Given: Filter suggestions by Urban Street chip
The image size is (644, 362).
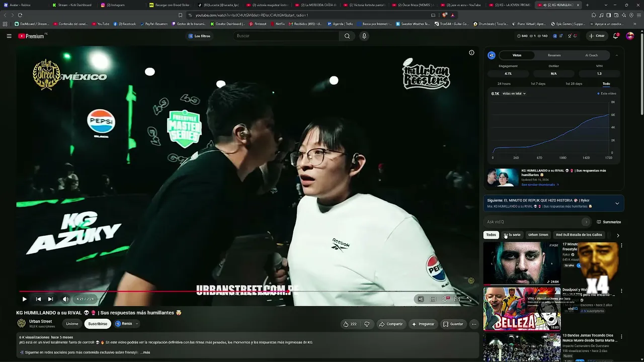Looking at the screenshot, I should click(538, 235).
